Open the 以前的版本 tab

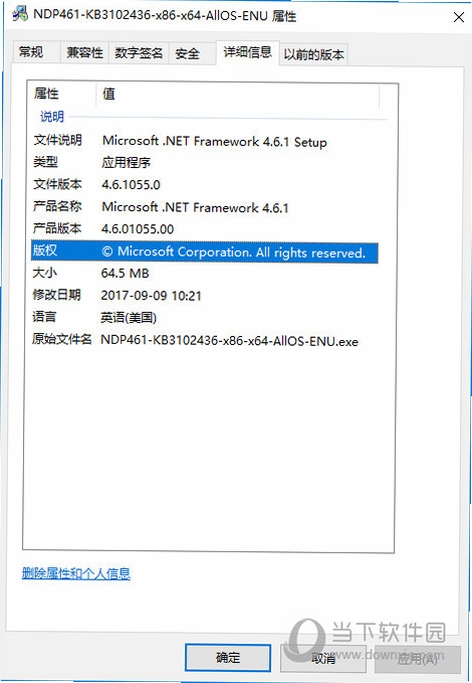coord(314,54)
